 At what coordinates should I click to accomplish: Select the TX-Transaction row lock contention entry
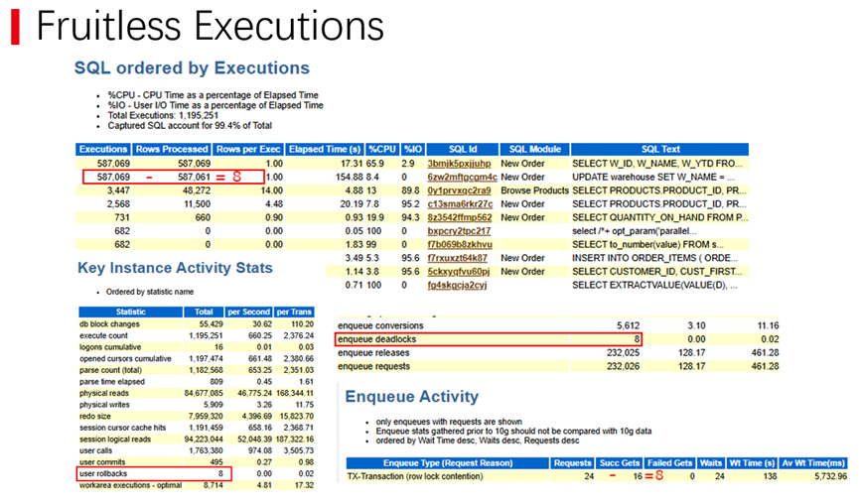point(415,476)
